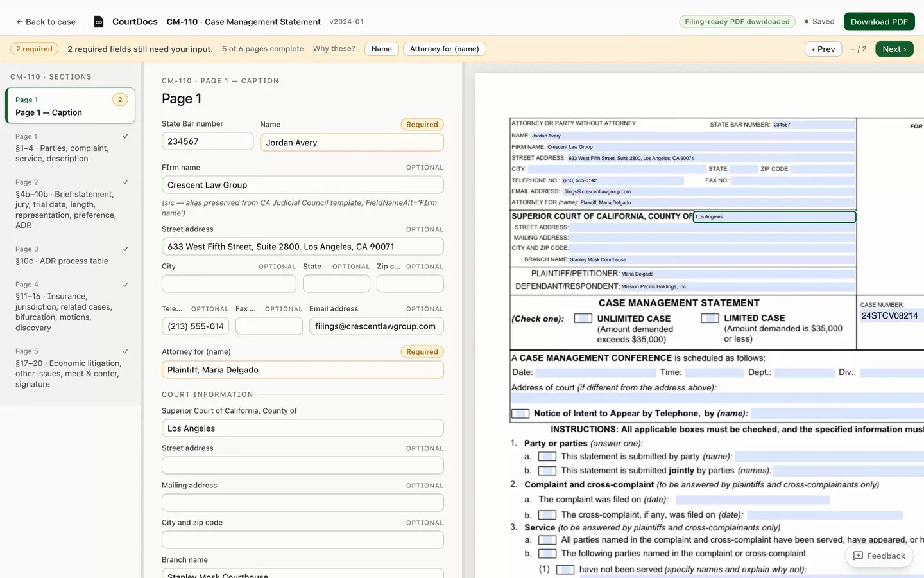
Task: Click the PDF county field 'Los Angeles'
Action: click(x=774, y=217)
